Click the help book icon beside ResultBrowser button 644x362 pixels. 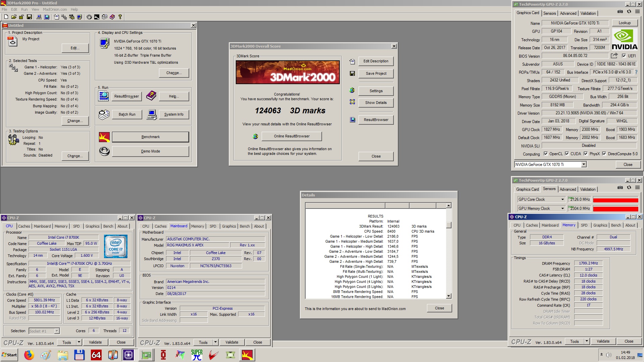151,96
